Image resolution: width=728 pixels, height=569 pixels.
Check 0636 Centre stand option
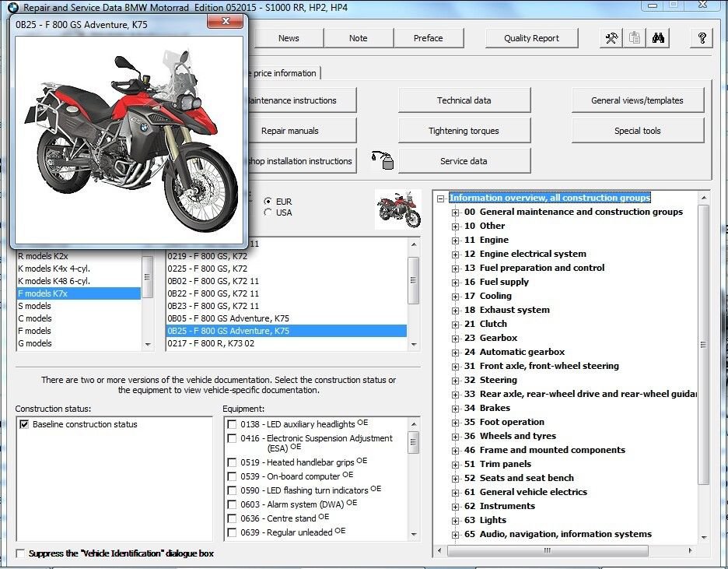pyautogui.click(x=232, y=518)
